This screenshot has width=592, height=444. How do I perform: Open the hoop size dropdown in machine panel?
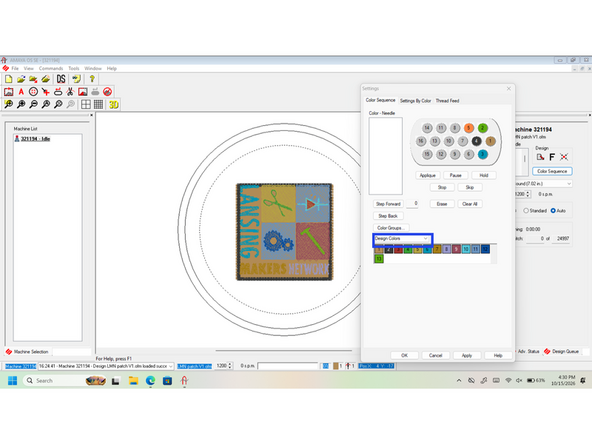[x=569, y=183]
